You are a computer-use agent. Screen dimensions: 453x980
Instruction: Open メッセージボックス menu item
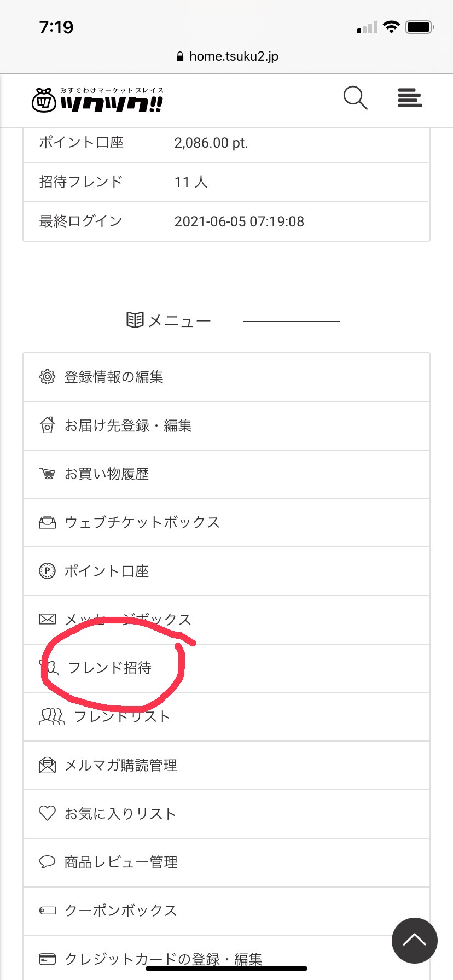[x=128, y=620]
